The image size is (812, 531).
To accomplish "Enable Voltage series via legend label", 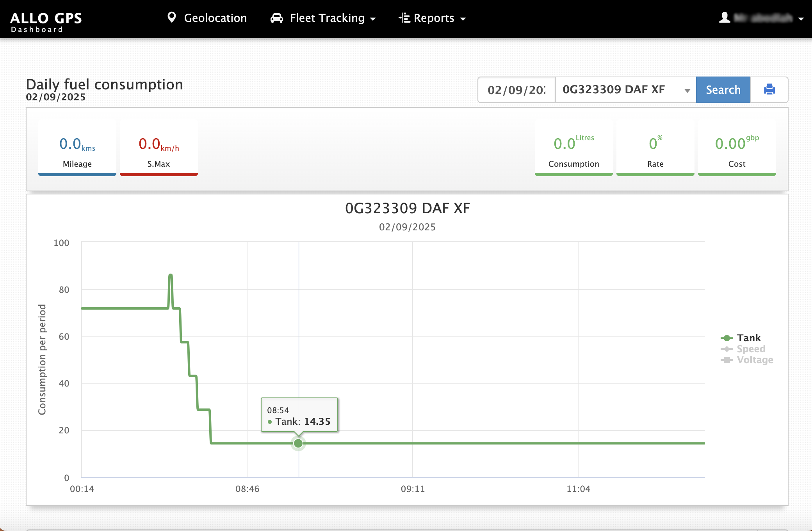I will tap(755, 360).
